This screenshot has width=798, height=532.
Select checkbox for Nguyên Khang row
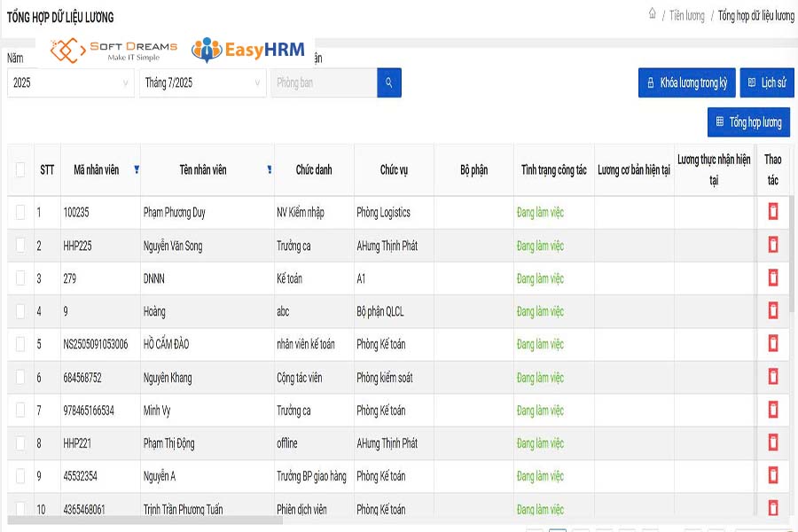pos(20,377)
